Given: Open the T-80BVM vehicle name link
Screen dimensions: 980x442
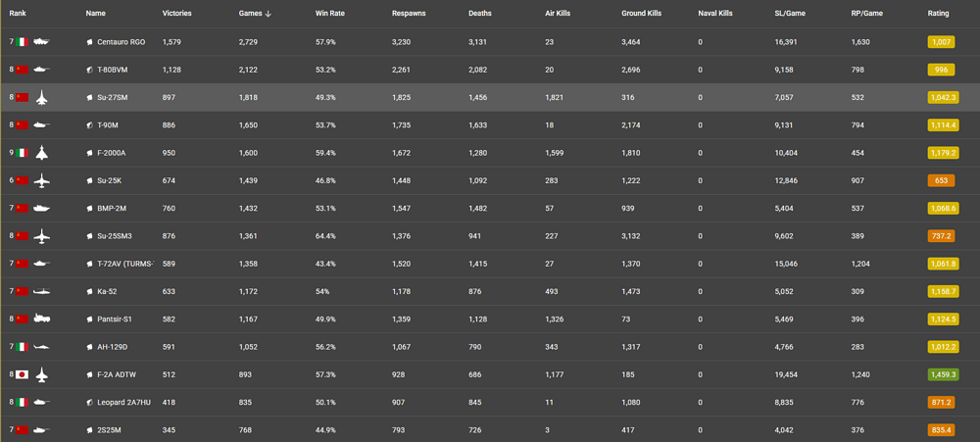Looking at the screenshot, I should coord(112,70).
